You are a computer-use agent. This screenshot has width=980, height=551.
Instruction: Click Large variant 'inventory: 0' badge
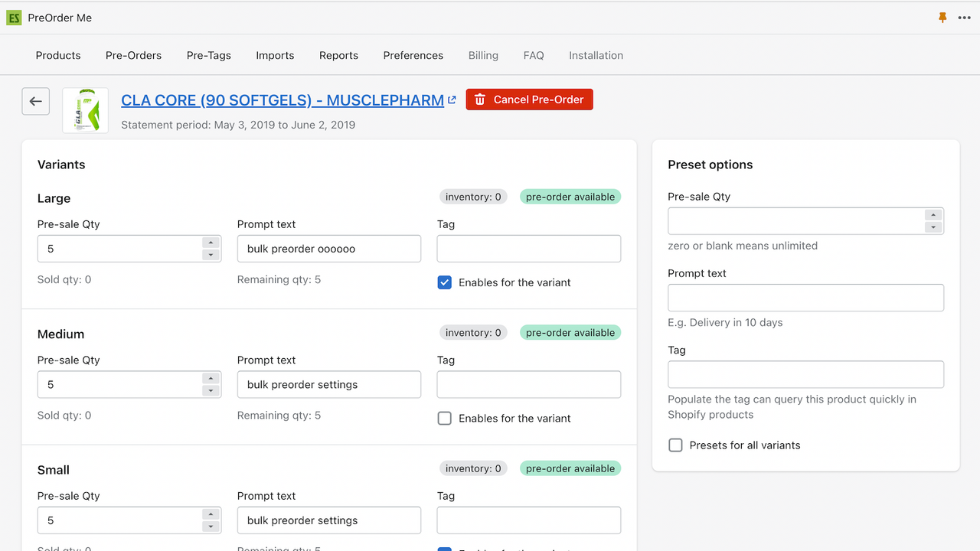(473, 197)
